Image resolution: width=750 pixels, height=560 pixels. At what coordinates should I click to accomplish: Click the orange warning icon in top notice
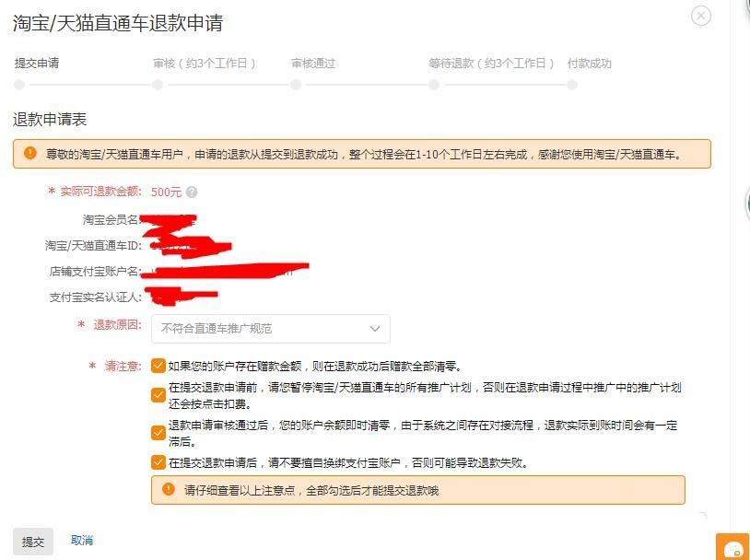[x=30, y=153]
